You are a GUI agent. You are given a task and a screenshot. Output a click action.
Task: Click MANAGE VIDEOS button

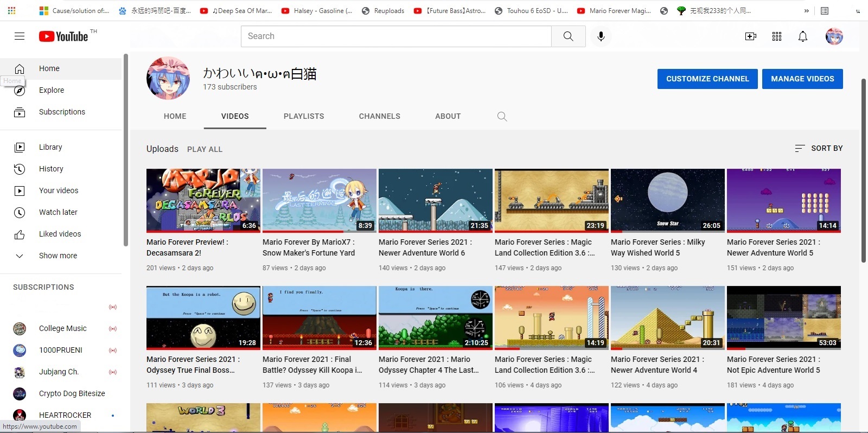(x=802, y=79)
